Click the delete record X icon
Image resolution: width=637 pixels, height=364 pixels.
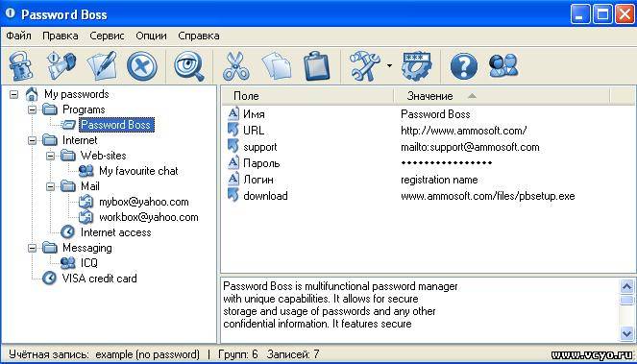[142, 66]
